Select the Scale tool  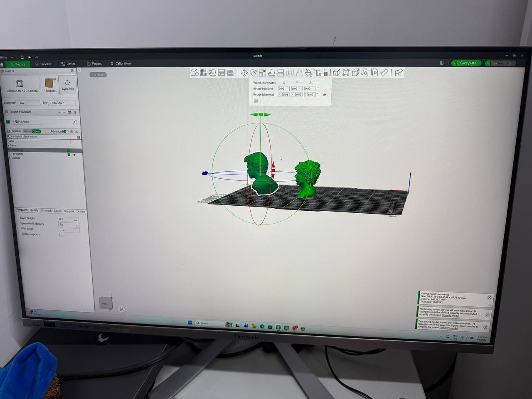tap(262, 73)
